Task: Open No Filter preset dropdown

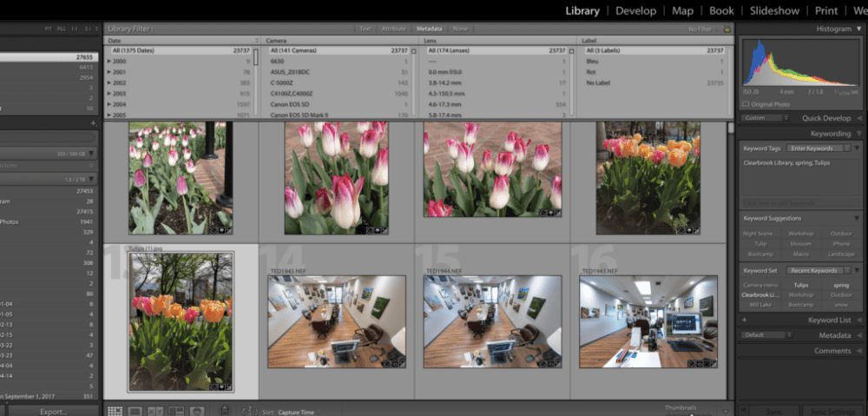Action: click(x=704, y=29)
